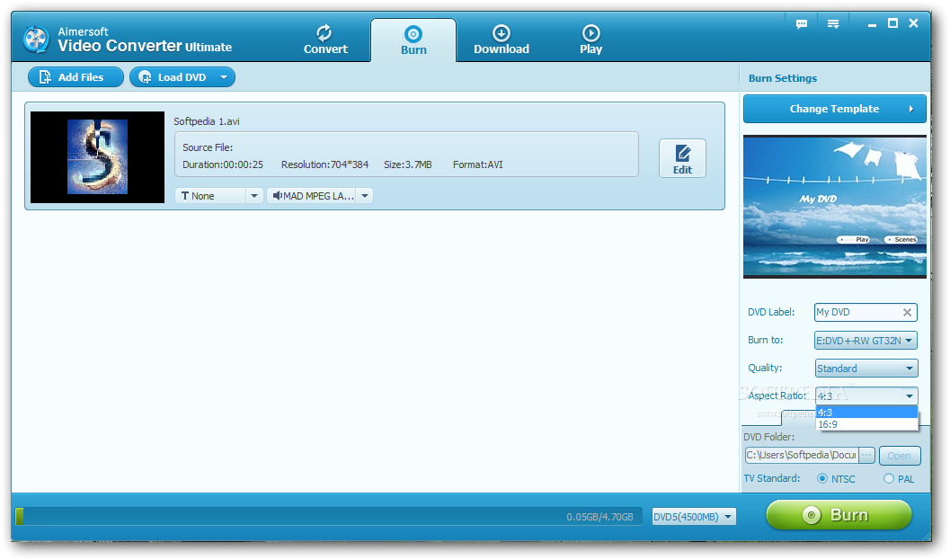Viewport: 950px width, 560px height.
Task: Click the Softpedia 1.avi file name
Action: [x=207, y=121]
